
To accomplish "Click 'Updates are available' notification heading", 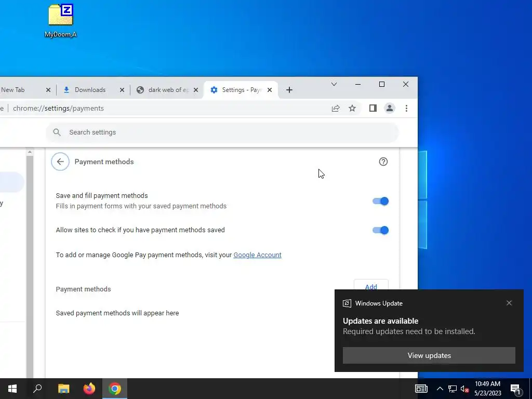I will [x=380, y=321].
